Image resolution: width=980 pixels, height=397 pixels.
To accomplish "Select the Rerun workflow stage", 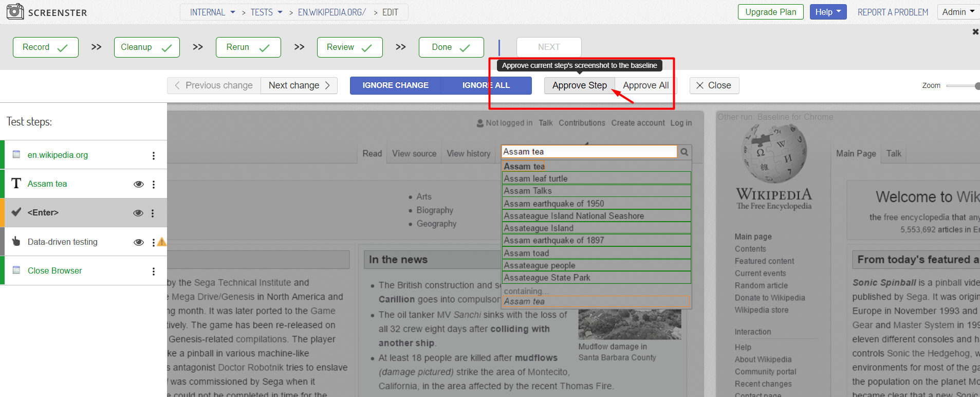I will click(x=248, y=47).
